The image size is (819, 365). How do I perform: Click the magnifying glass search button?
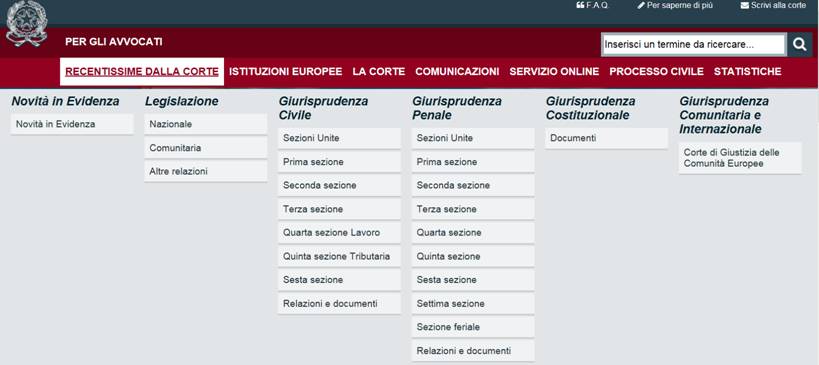click(x=800, y=44)
